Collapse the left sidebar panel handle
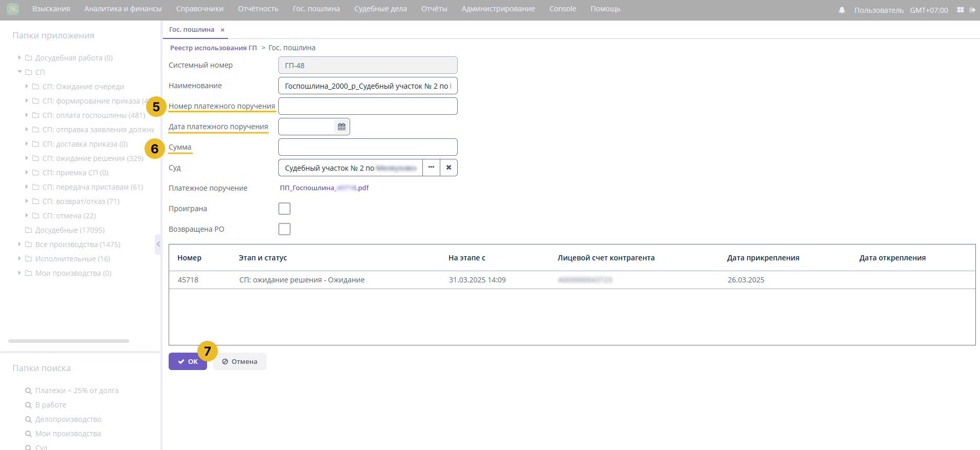This screenshot has height=450, width=980. pyautogui.click(x=158, y=244)
